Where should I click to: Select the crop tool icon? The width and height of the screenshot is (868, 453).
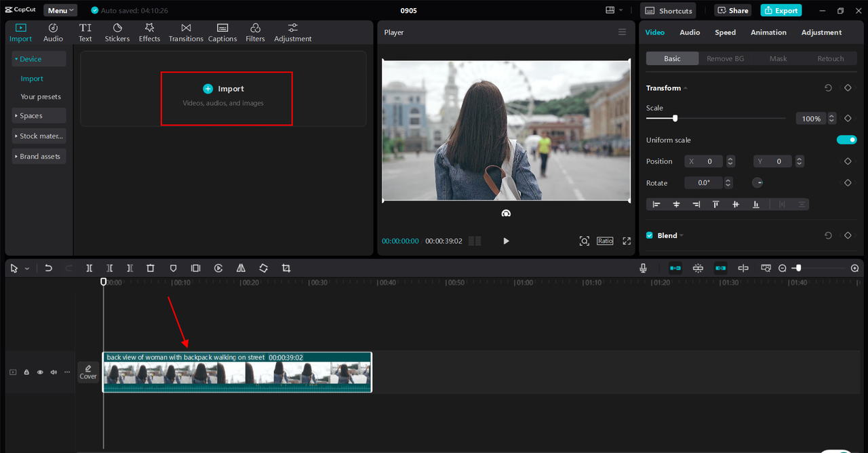point(286,269)
